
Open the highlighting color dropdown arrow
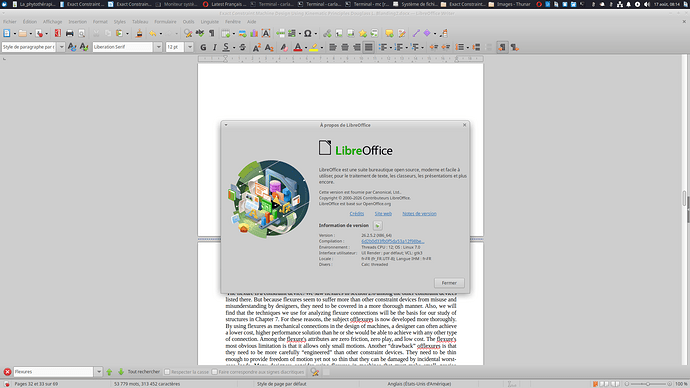coord(322,47)
